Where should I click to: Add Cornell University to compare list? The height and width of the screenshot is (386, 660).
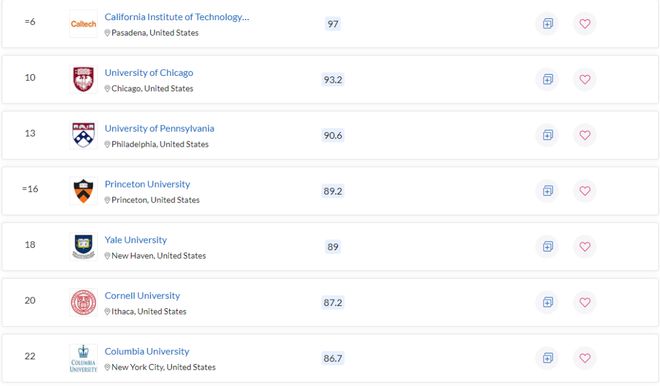547,302
